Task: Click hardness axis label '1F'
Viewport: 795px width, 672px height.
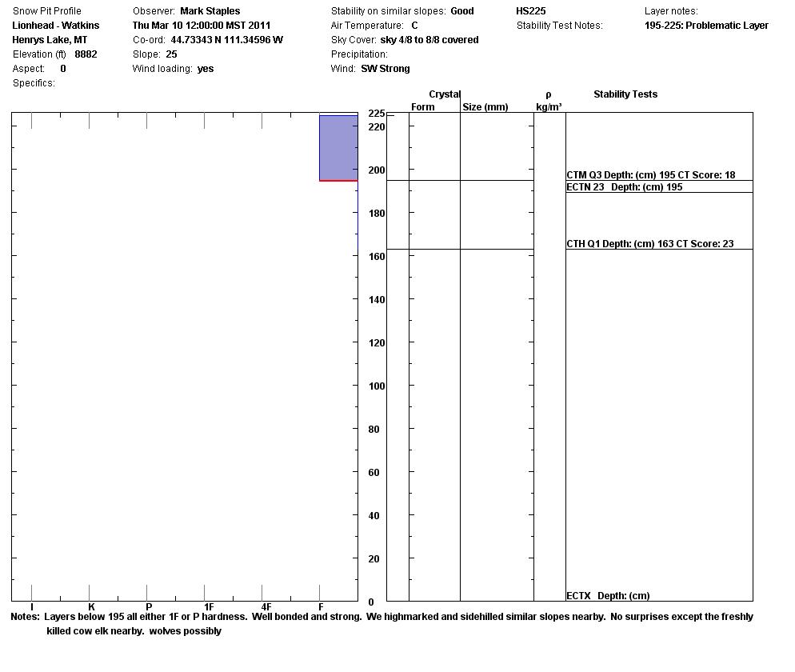Action: click(209, 607)
